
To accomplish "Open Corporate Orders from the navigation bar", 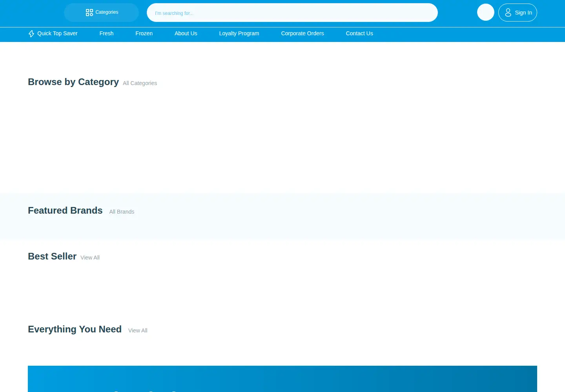I will click(303, 34).
